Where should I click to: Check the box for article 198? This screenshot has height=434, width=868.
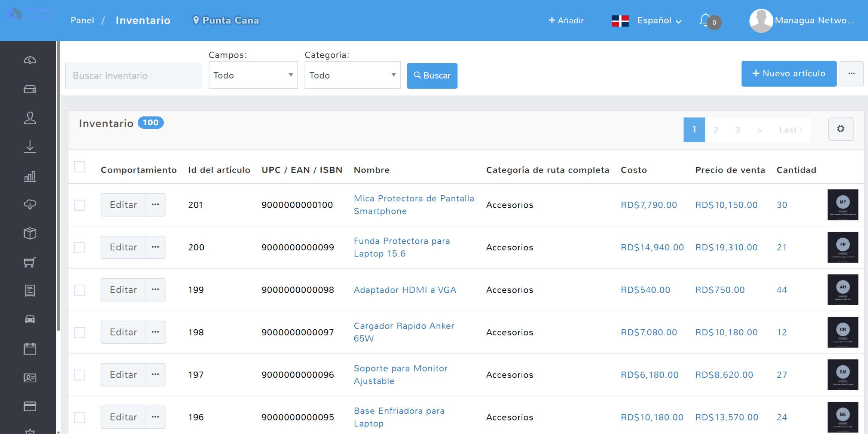(79, 332)
